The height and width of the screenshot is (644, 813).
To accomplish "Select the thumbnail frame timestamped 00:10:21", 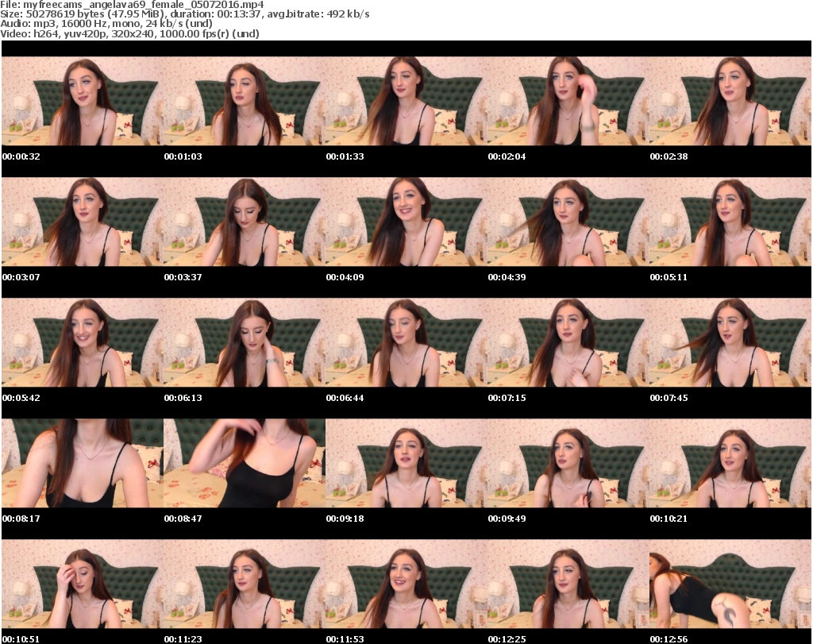I will 730,463.
